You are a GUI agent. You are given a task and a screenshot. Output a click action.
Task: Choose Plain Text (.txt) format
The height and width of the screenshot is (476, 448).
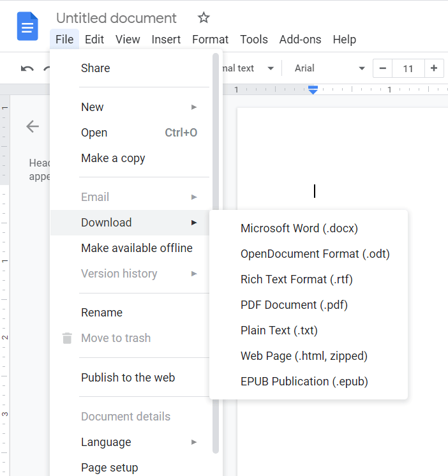click(x=279, y=331)
